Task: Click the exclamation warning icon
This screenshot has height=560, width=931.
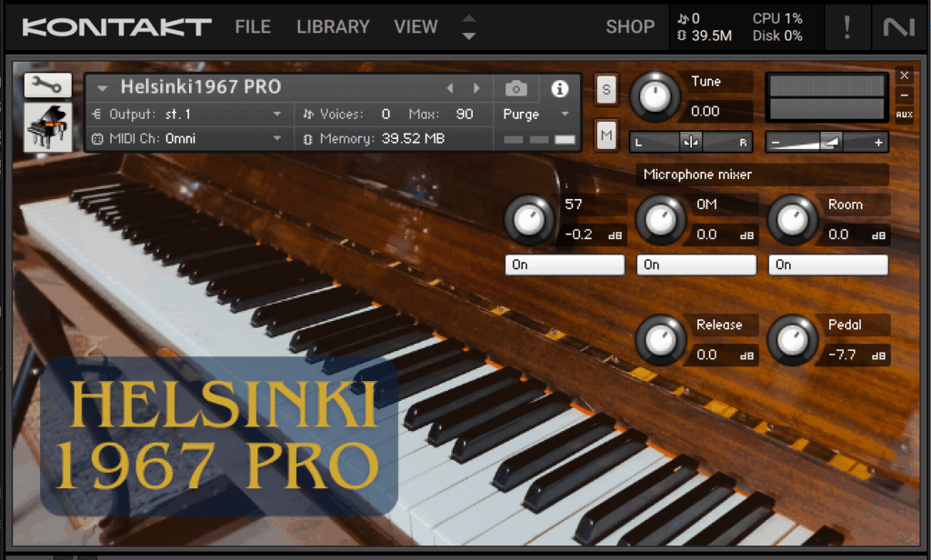Action: (x=847, y=27)
